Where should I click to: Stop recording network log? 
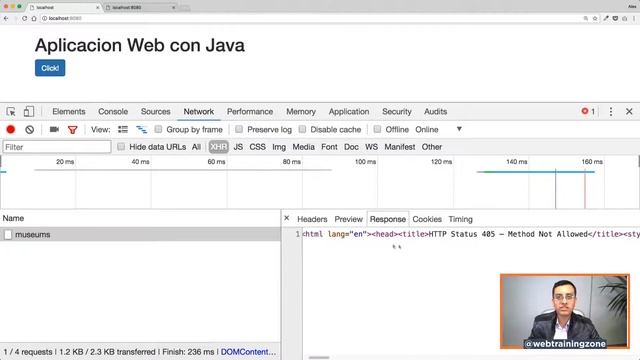coord(11,130)
